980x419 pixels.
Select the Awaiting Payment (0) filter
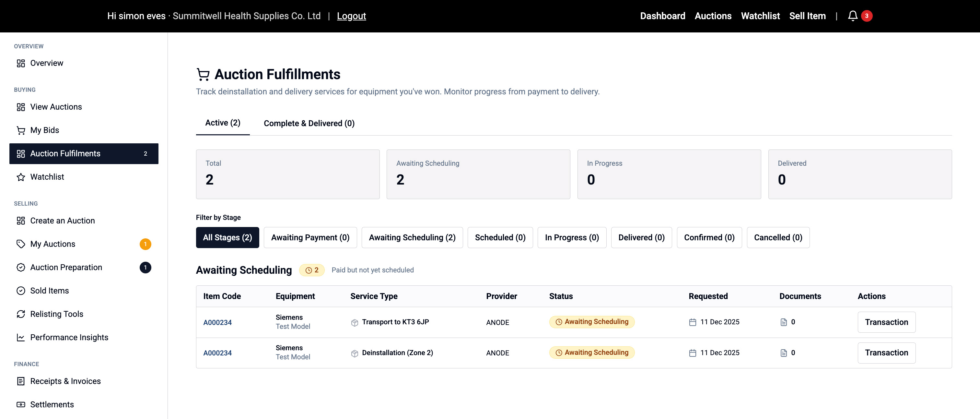tap(310, 237)
